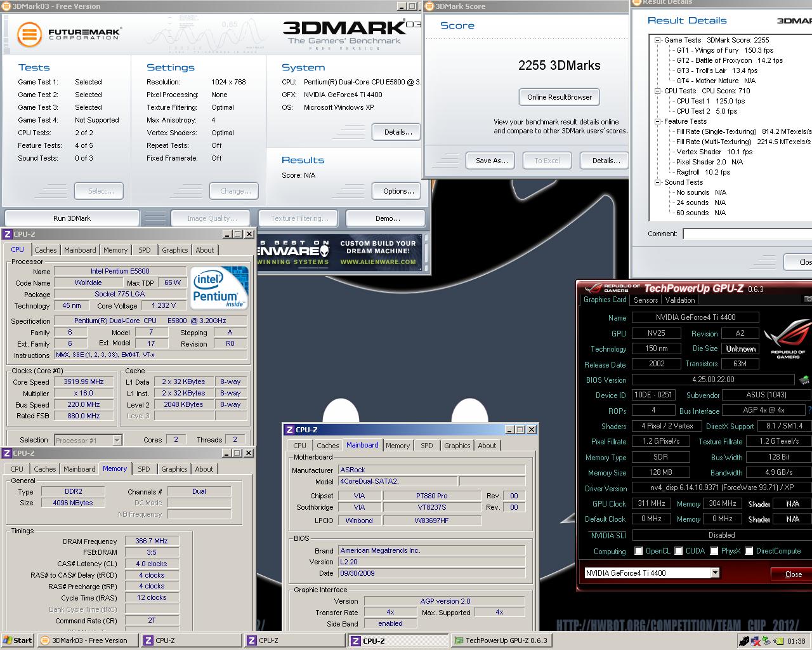Open the Graphics tab in the CPU-Z Mainboard window

457,446
